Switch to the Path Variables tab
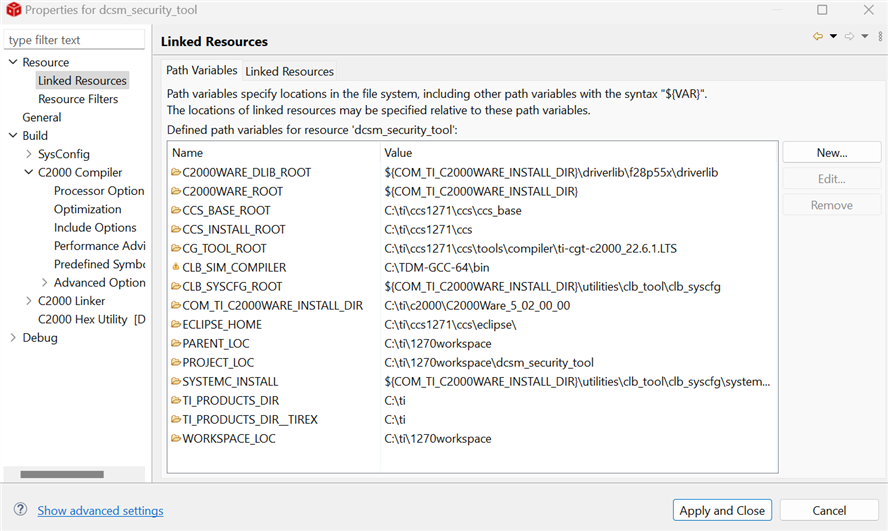Image resolution: width=888 pixels, height=531 pixels. (202, 70)
